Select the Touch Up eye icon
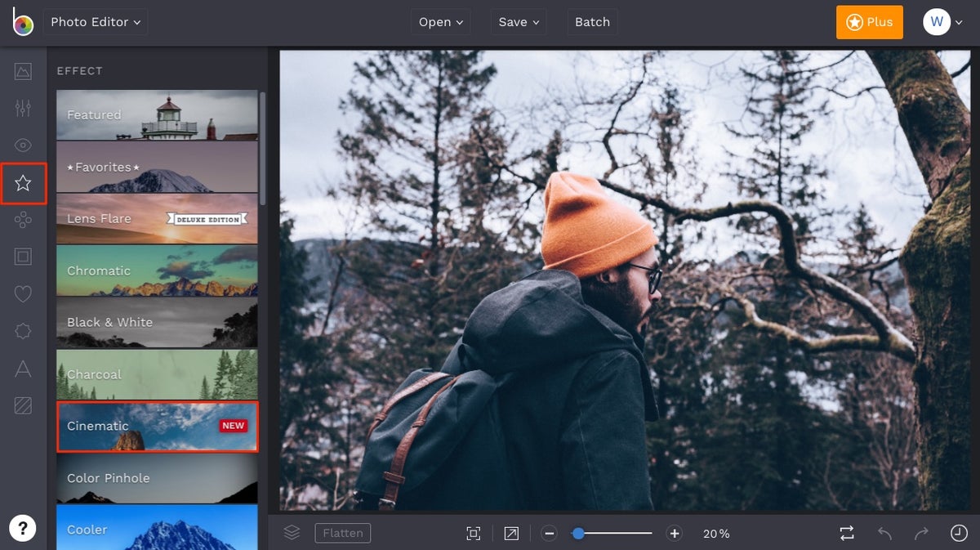 coord(23,144)
